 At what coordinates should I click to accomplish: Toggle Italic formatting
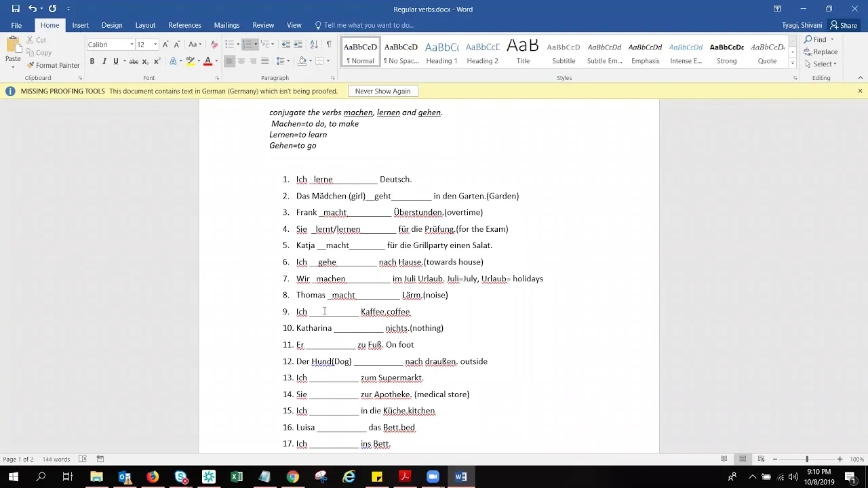(x=104, y=61)
